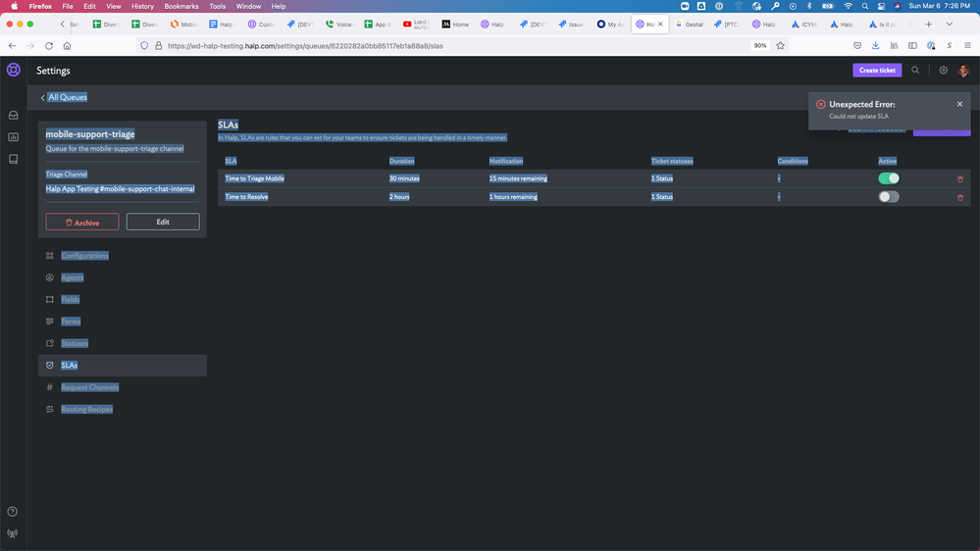Select Agents in queue settings
The width and height of the screenshot is (980, 551).
coord(73,277)
